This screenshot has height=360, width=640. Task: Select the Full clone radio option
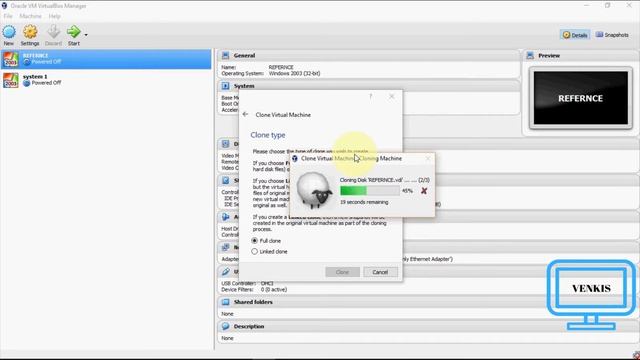[x=255, y=241]
